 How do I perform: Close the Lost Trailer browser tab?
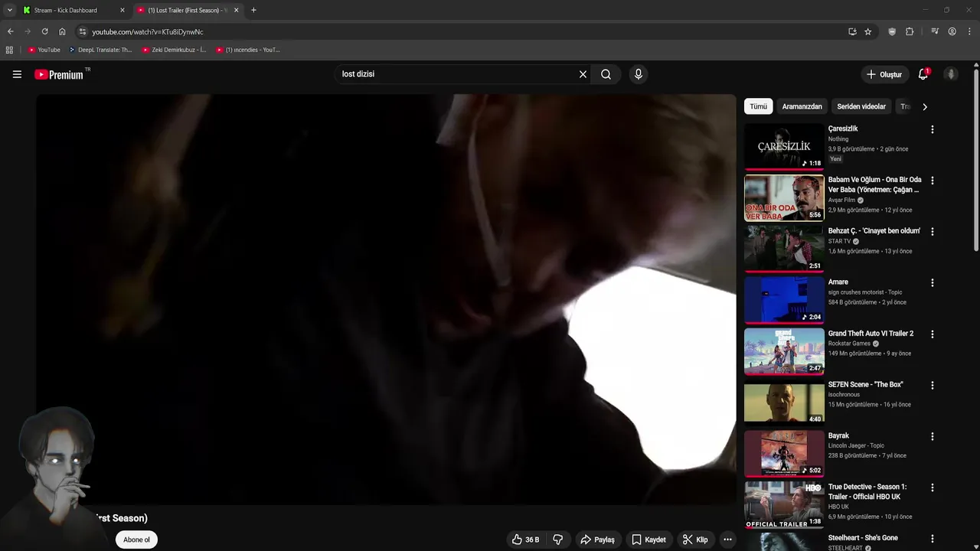(236, 10)
